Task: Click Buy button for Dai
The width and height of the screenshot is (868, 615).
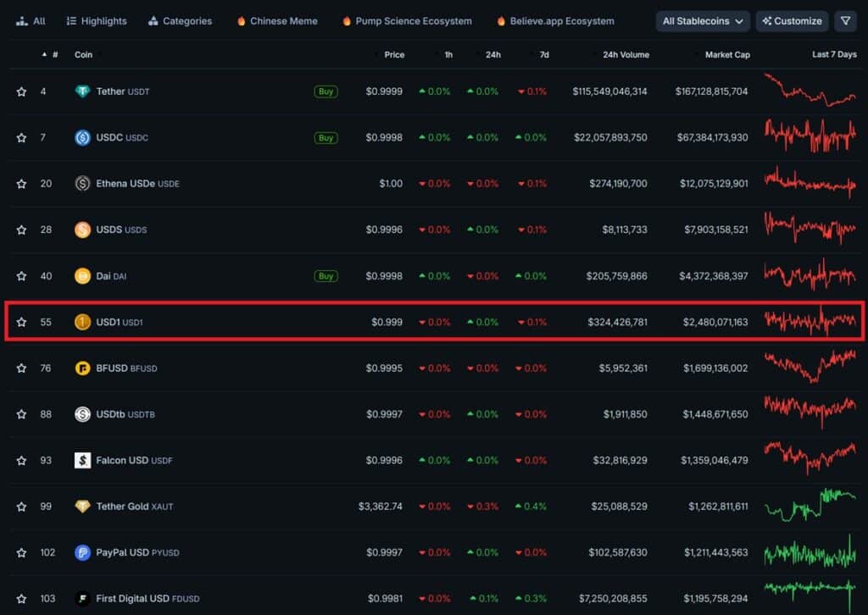Action: (x=326, y=276)
